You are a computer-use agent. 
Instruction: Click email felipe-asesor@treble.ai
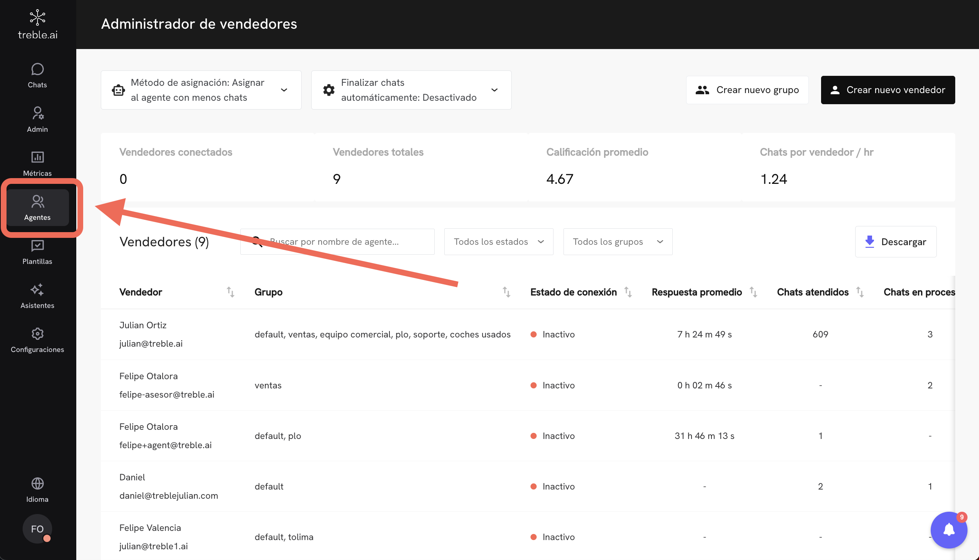(167, 394)
